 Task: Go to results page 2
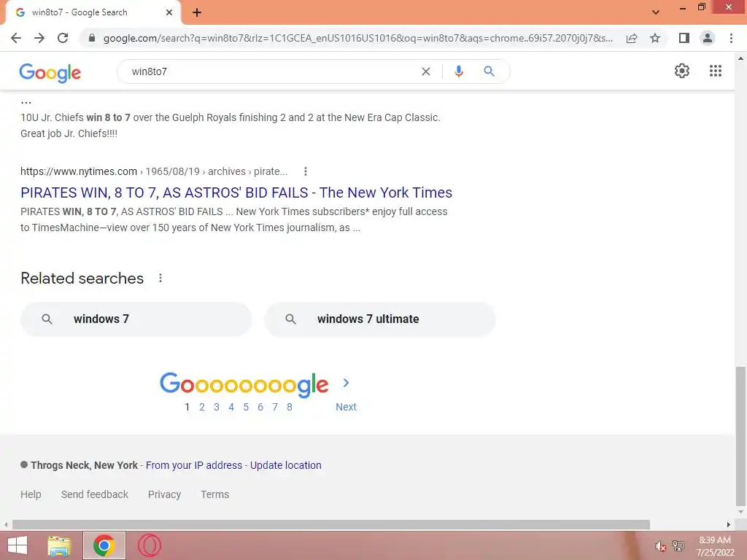(x=202, y=407)
